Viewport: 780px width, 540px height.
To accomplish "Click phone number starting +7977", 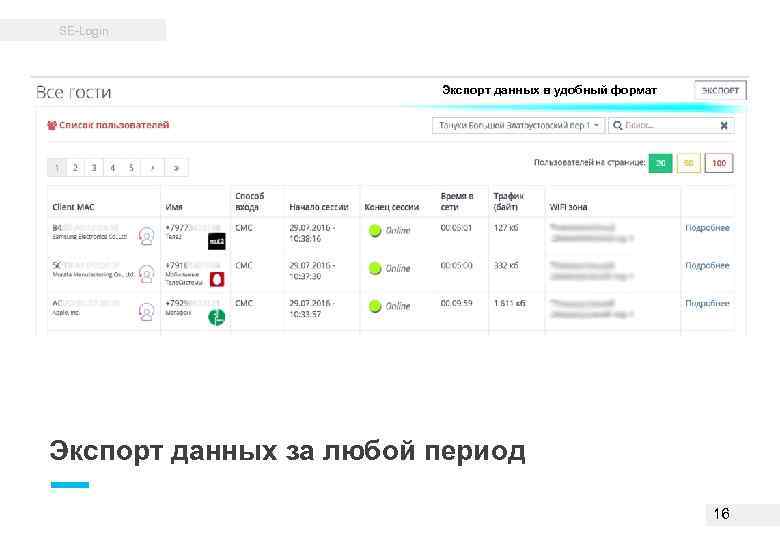I will point(193,228).
